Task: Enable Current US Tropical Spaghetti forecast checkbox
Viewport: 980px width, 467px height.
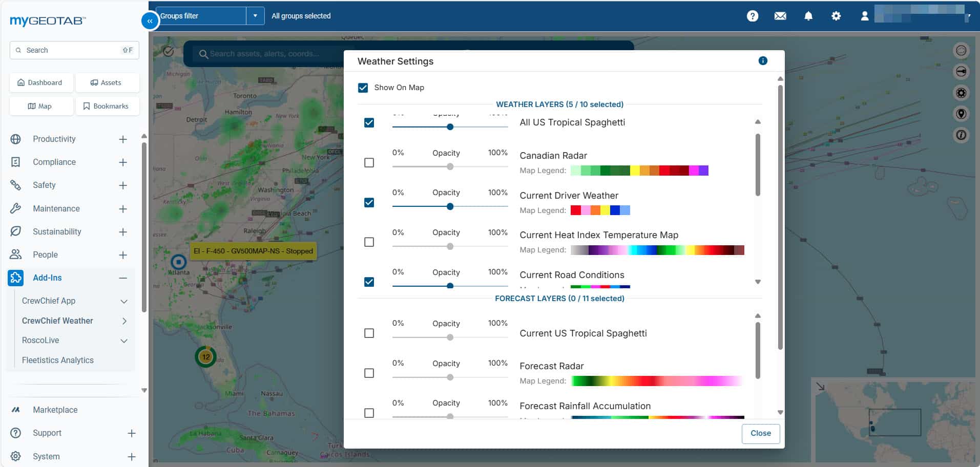Action: tap(369, 333)
